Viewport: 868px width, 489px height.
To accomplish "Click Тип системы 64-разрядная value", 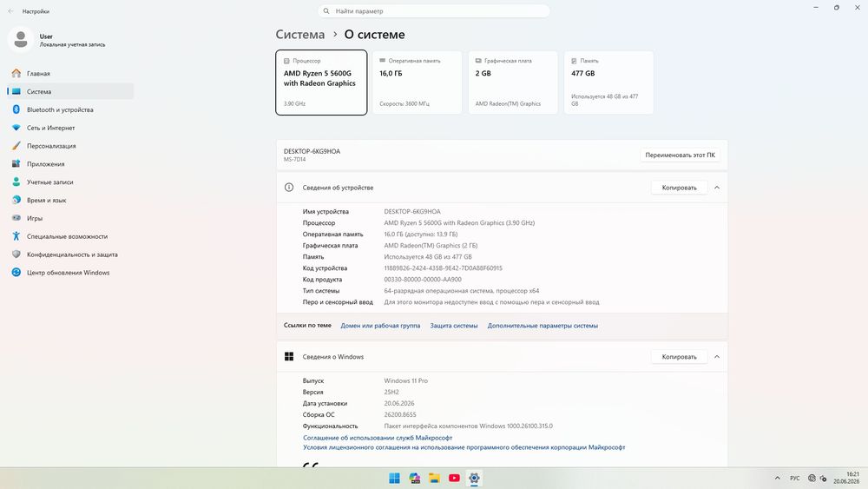I will click(461, 291).
